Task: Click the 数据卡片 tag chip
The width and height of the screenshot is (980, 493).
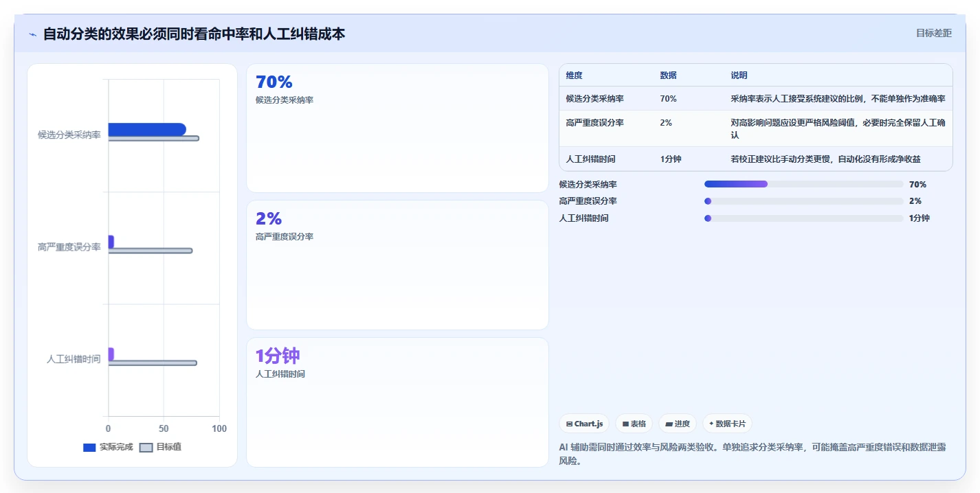Action: [x=727, y=424]
